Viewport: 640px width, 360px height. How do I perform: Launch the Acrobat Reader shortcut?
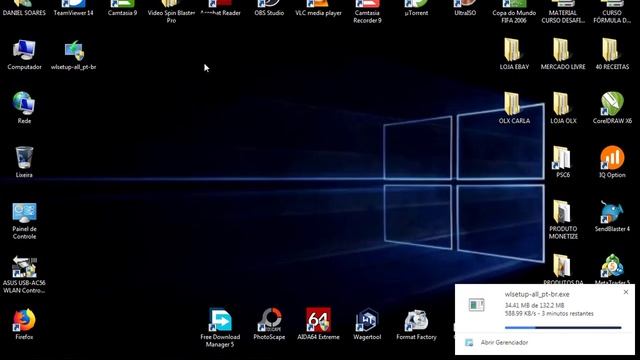tap(220, 8)
